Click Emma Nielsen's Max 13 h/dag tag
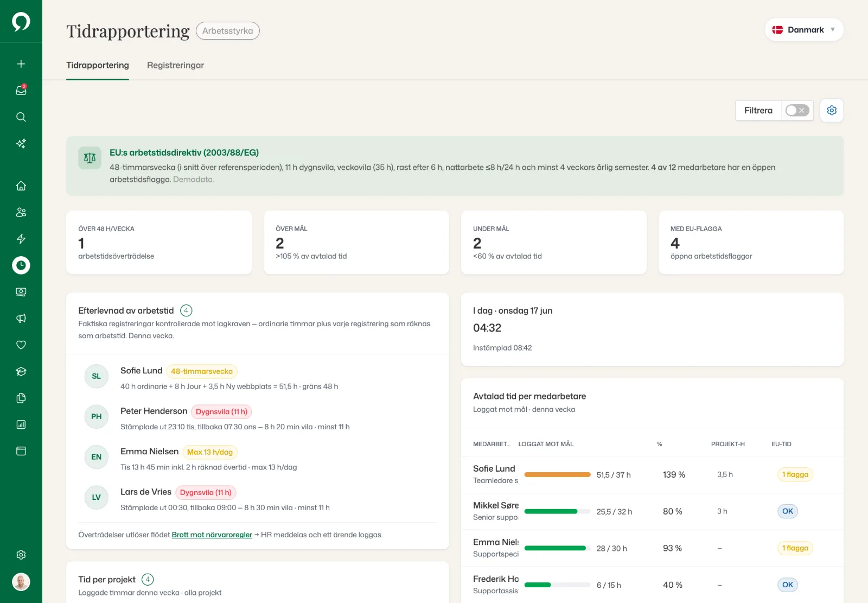 click(210, 452)
